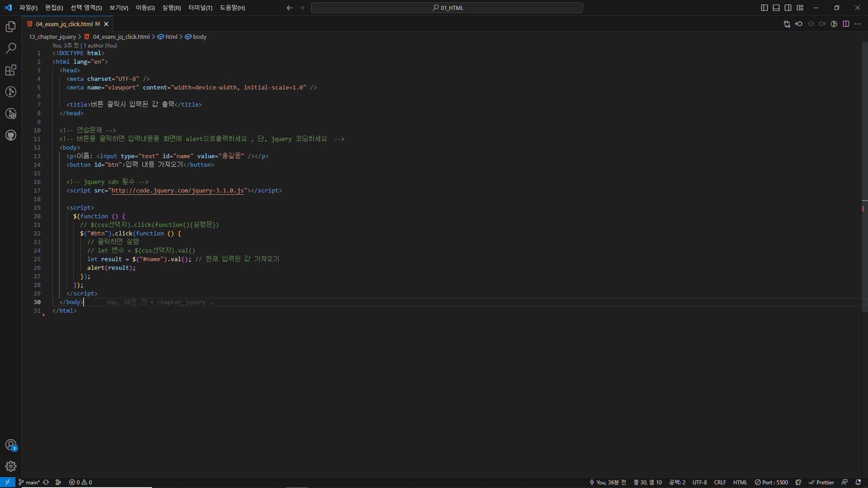Image resolution: width=868 pixels, height=488 pixels.
Task: Open the GitHub icon in activity bar
Action: tap(11, 135)
